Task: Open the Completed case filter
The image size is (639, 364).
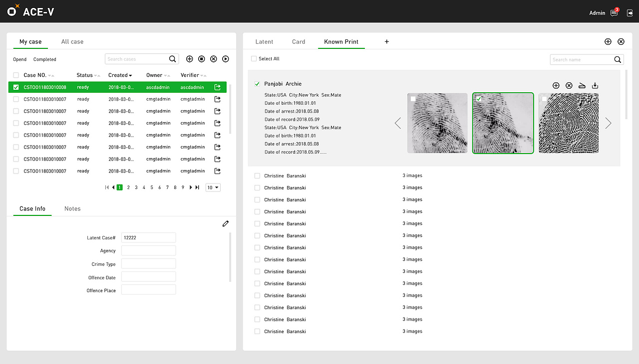Action: (44, 59)
